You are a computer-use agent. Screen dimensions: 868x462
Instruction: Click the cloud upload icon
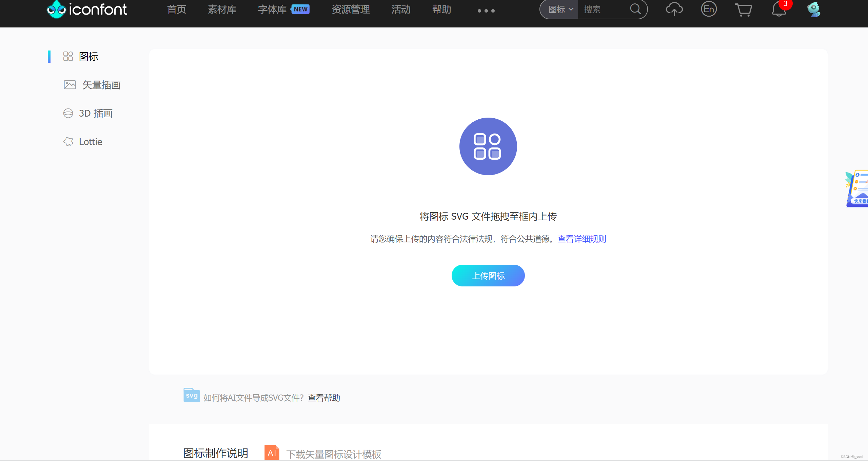tap(674, 9)
